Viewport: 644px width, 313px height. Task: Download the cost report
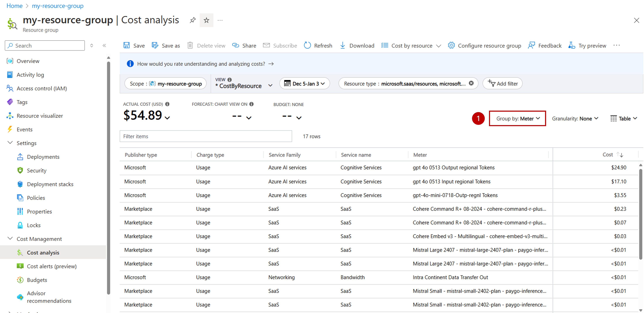357,46
